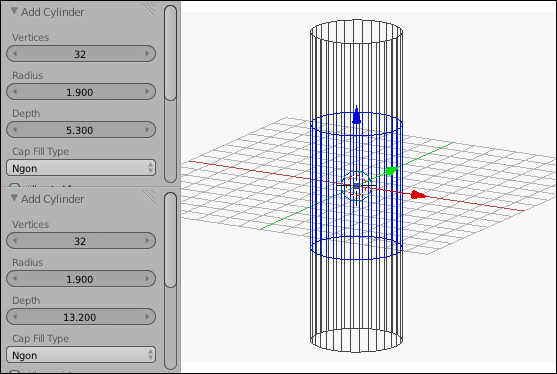Collapse the top Add Cylinder panel triangle
The width and height of the screenshot is (557, 374).
click(x=14, y=11)
